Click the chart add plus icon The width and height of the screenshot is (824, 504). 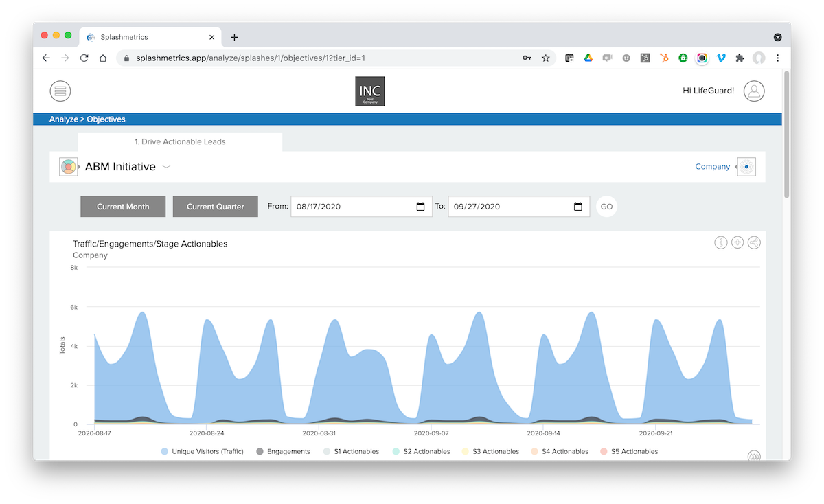tap(737, 242)
